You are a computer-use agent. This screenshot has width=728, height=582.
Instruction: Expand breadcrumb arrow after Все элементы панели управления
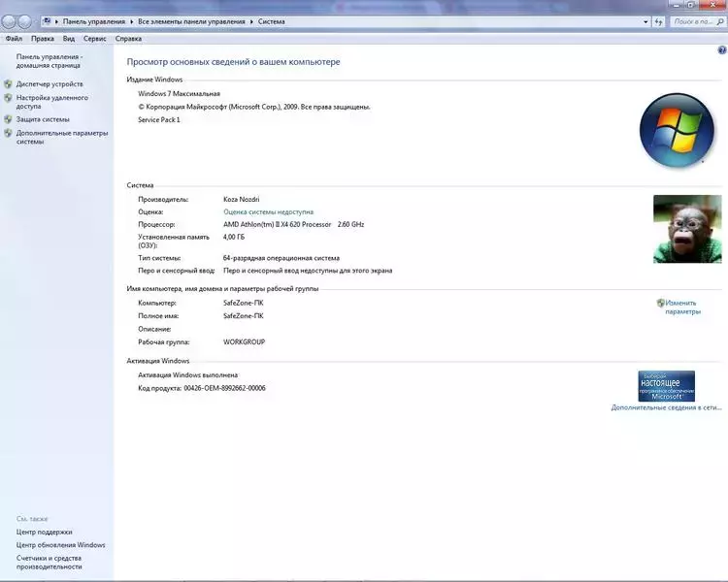(251, 21)
